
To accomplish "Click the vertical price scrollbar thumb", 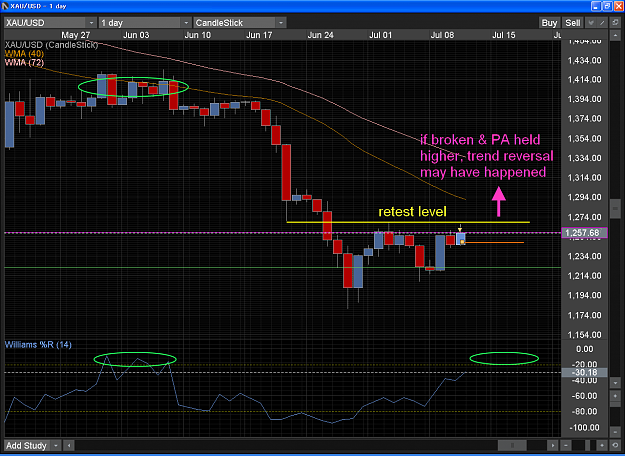I will pos(615,208).
